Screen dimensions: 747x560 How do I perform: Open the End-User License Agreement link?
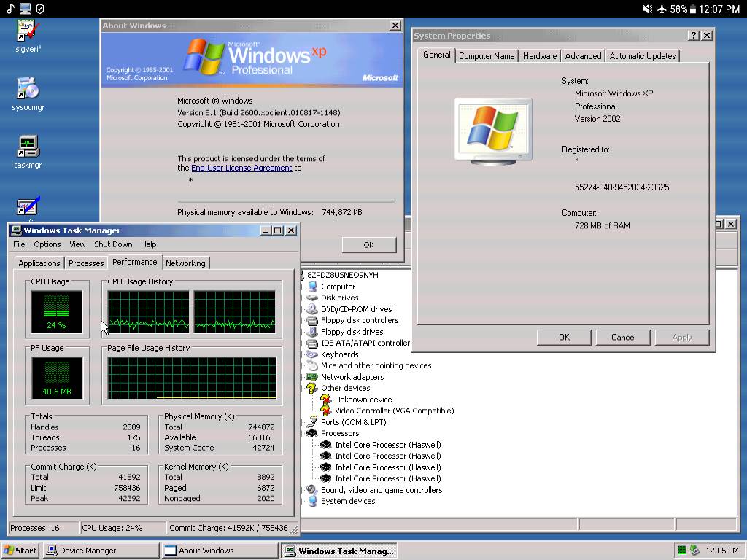[x=241, y=168]
